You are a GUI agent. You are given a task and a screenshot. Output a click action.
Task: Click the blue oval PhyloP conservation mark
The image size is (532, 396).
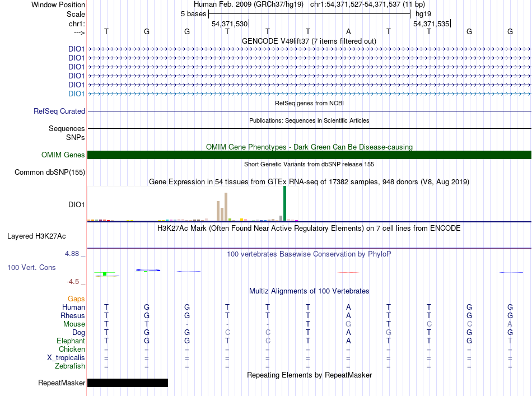148,270
